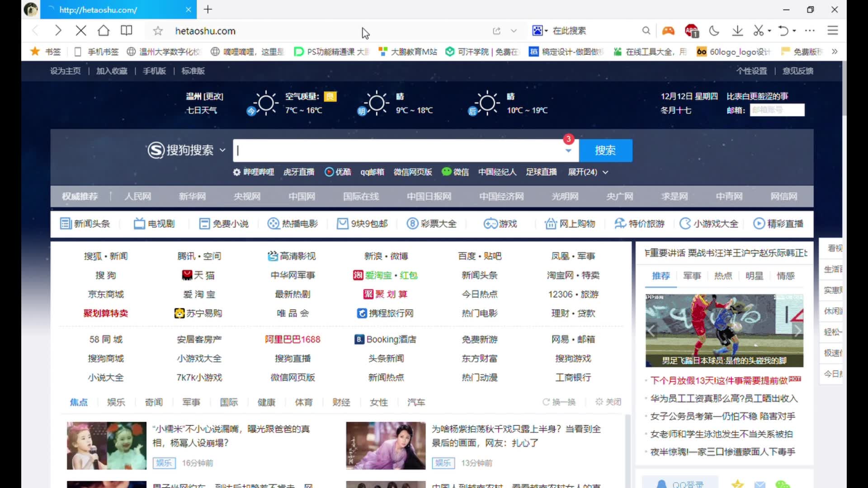The image size is (868, 488).
Task: Change city via 温州 [更改]
Action: 205,96
